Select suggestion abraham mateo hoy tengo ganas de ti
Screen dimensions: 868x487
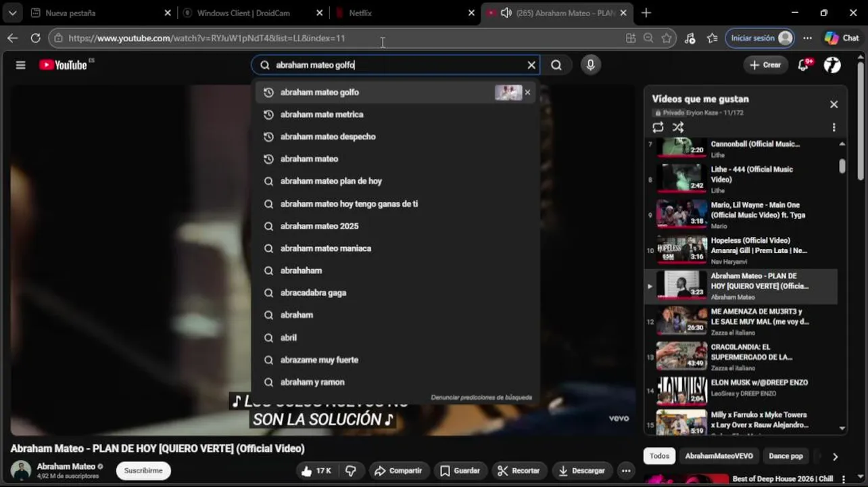(x=395, y=204)
